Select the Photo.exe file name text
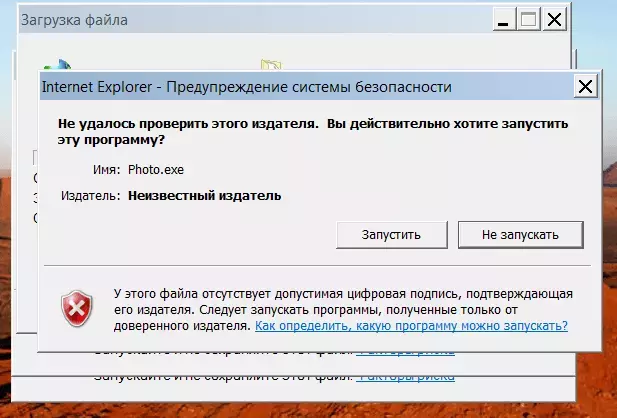Image resolution: width=617 pixels, height=418 pixels. click(x=156, y=170)
